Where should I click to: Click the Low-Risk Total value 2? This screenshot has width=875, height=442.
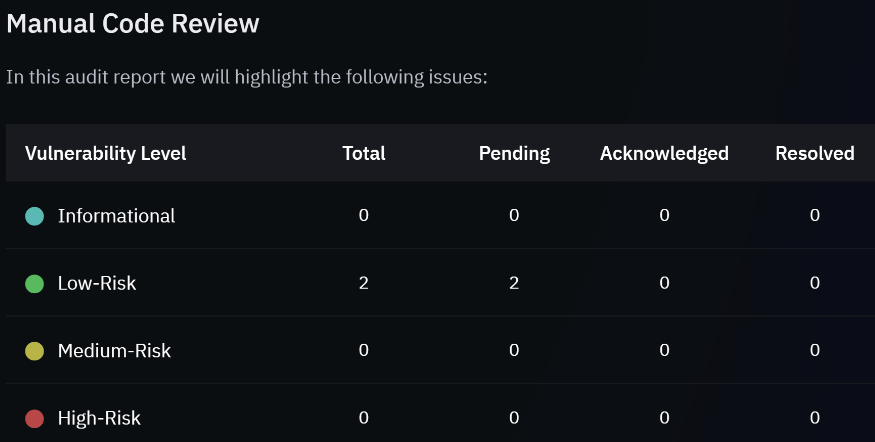(364, 283)
